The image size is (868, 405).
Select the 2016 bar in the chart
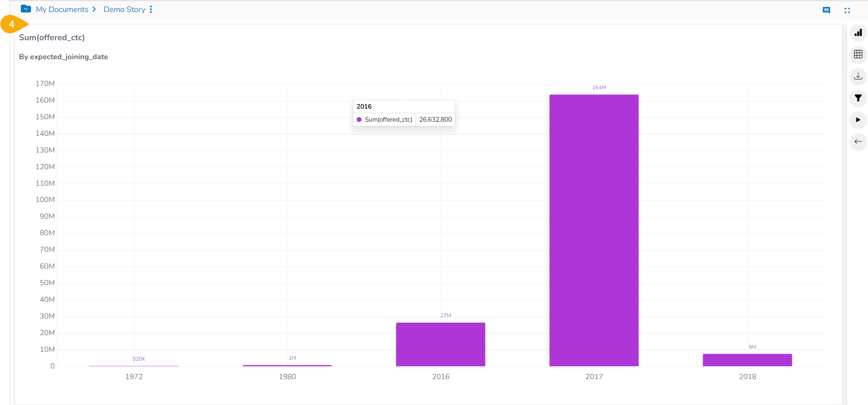point(440,344)
